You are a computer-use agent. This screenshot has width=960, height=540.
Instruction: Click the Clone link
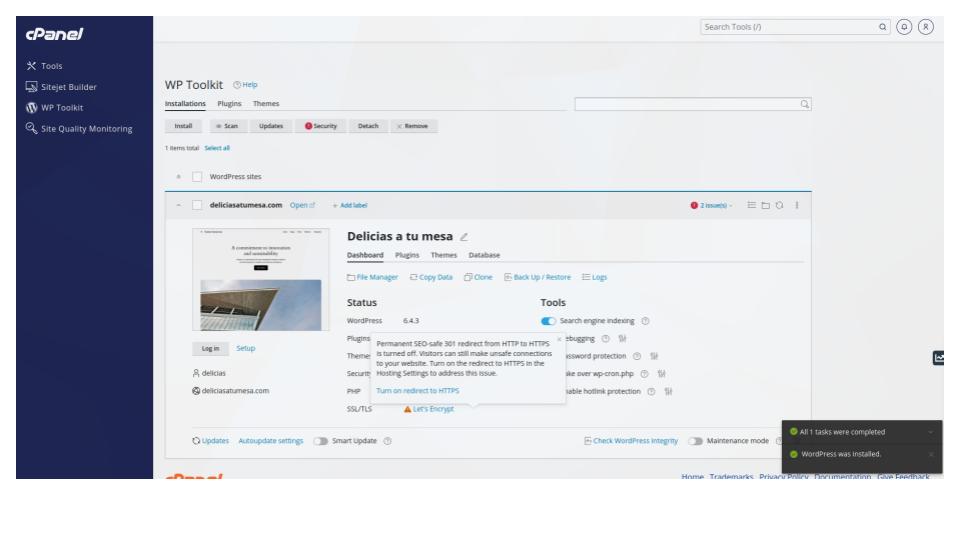[478, 277]
